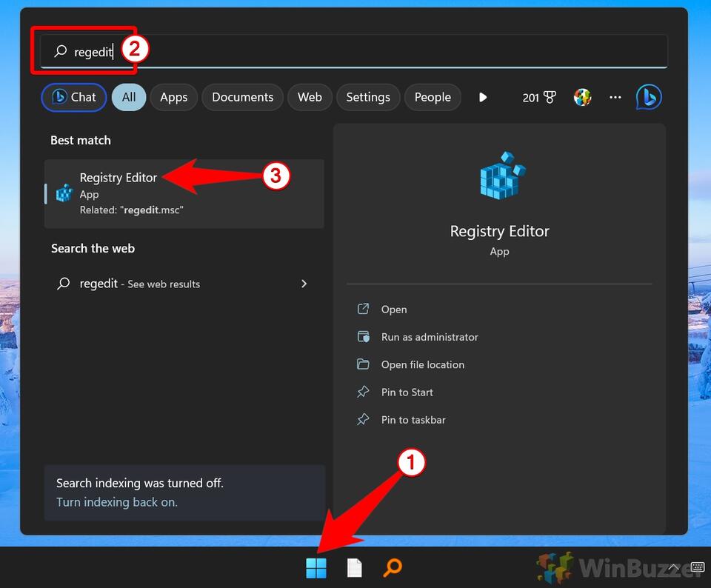Image resolution: width=711 pixels, height=588 pixels.
Task: Click the Bing Chat icon at top right
Action: tap(648, 97)
